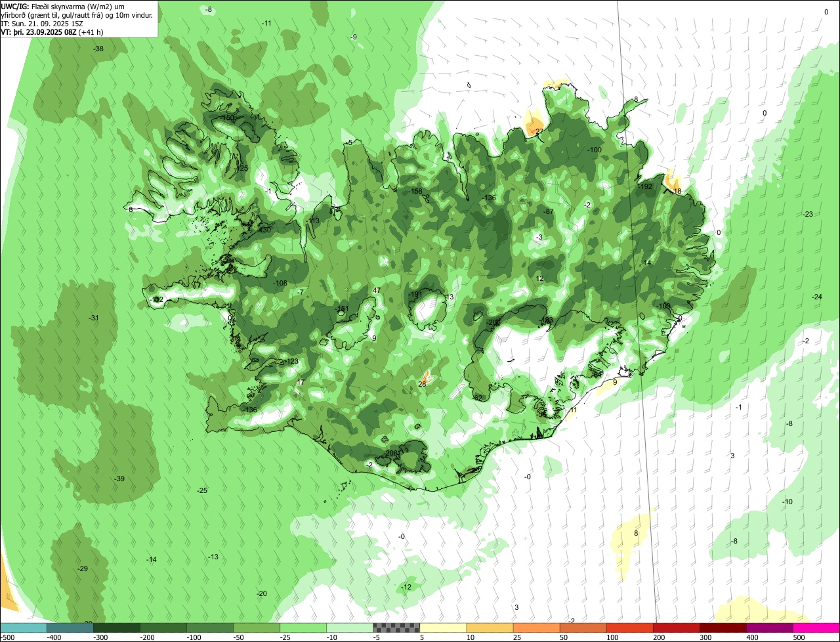This screenshot has width=840, height=642.
Task: Click the legend swatch between -50 and -25
Action: click(x=257, y=628)
